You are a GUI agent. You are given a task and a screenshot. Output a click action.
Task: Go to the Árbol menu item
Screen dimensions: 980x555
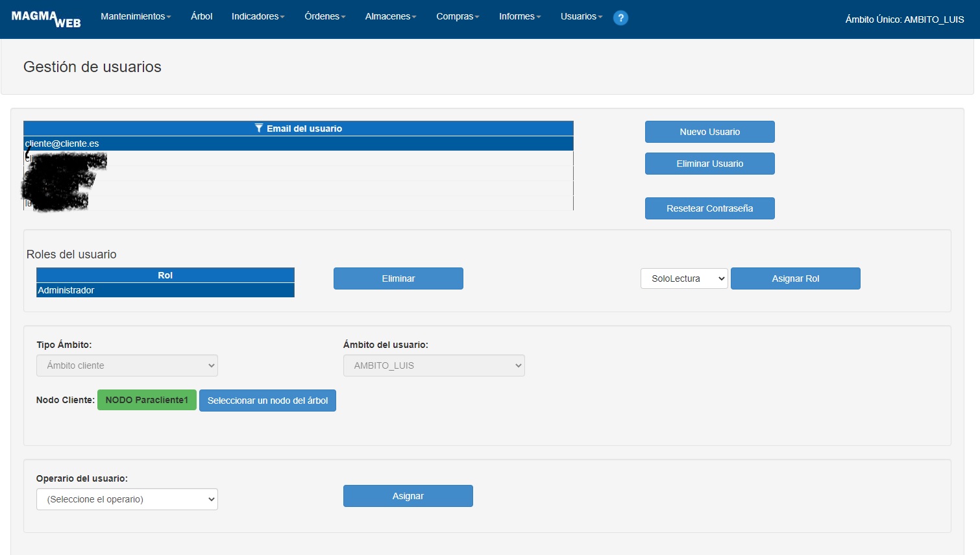201,17
